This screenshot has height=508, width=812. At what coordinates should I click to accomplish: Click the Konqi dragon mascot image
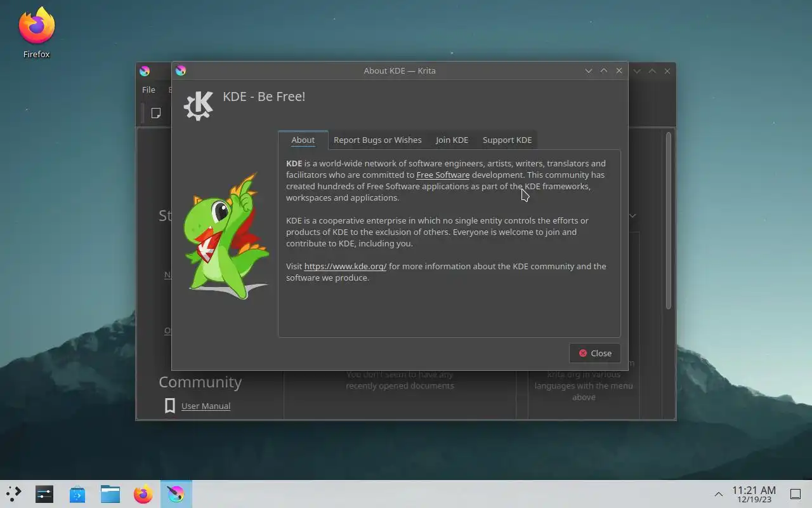(226, 236)
